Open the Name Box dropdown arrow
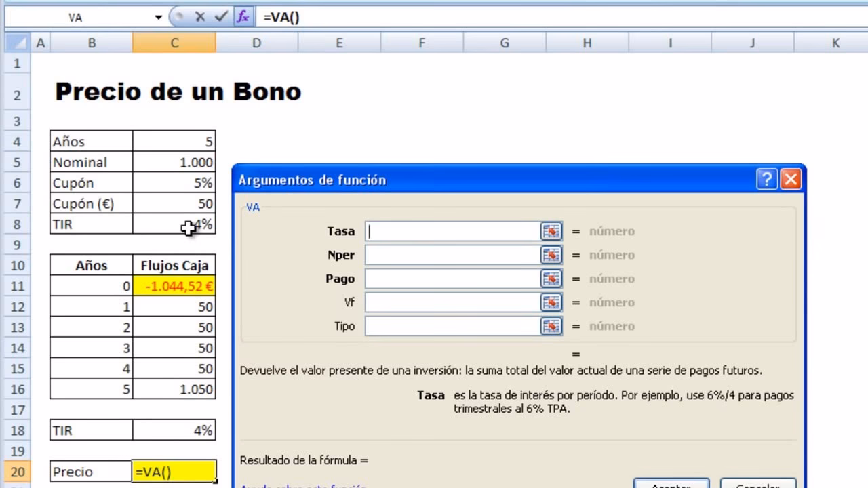 (157, 17)
